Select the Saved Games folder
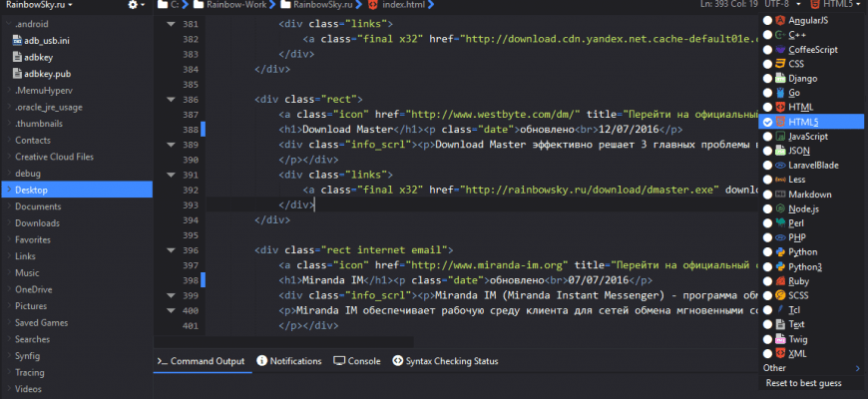 [x=42, y=322]
